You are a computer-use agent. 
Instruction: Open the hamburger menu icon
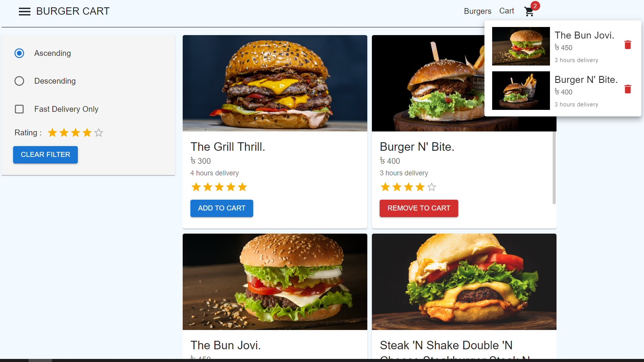point(25,12)
